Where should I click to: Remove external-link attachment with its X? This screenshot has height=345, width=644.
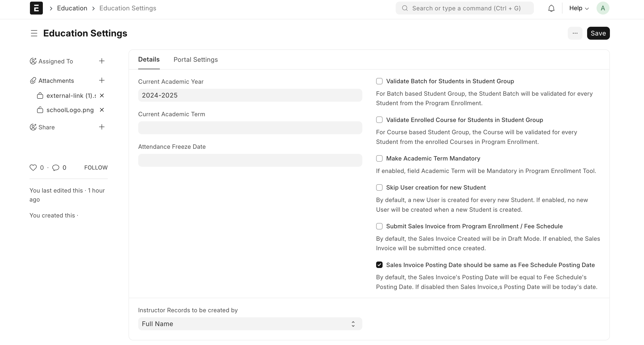(x=102, y=96)
